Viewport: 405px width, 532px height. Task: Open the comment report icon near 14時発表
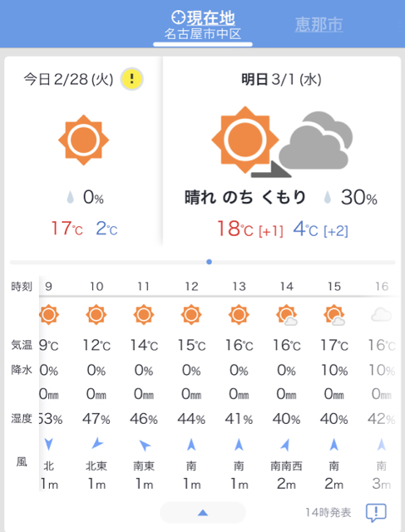click(376, 513)
